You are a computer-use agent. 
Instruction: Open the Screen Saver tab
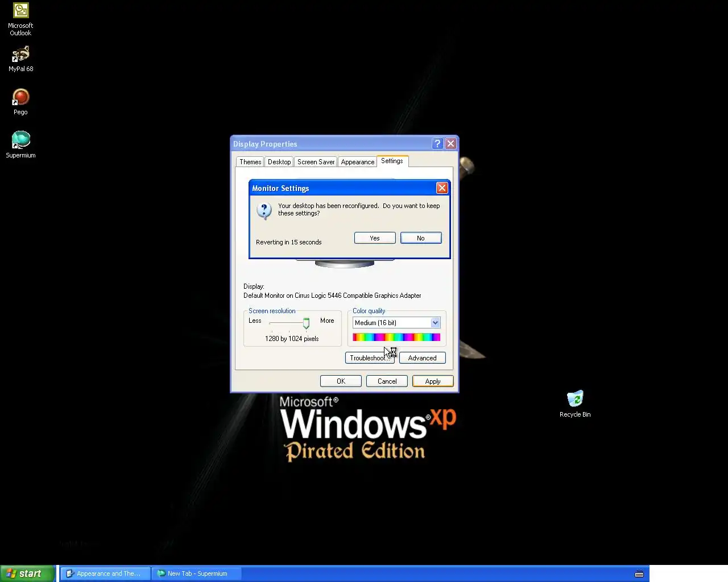pyautogui.click(x=316, y=162)
